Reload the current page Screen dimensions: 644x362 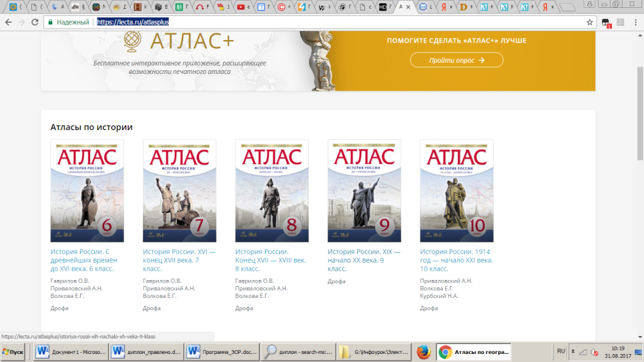[35, 22]
